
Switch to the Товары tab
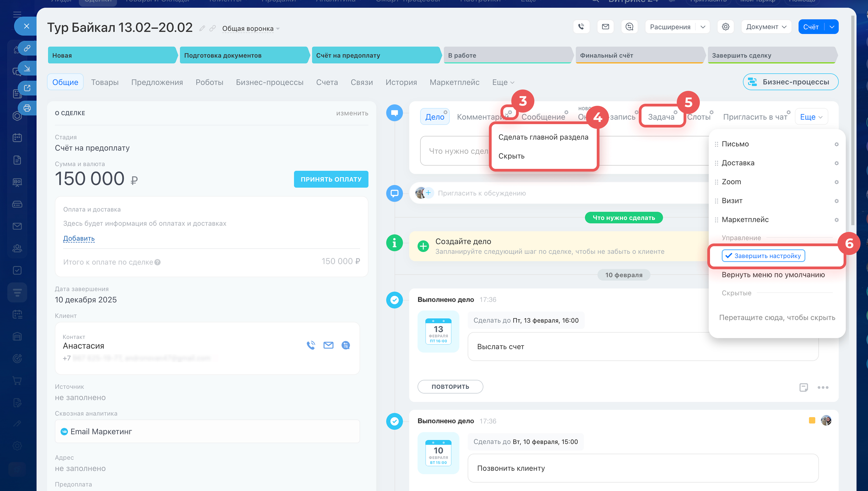pos(104,82)
